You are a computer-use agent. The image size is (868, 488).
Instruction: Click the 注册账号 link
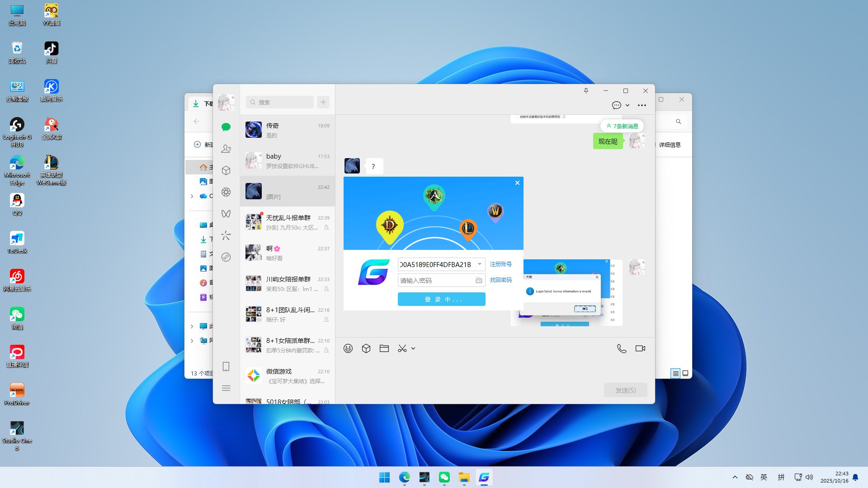coord(500,264)
